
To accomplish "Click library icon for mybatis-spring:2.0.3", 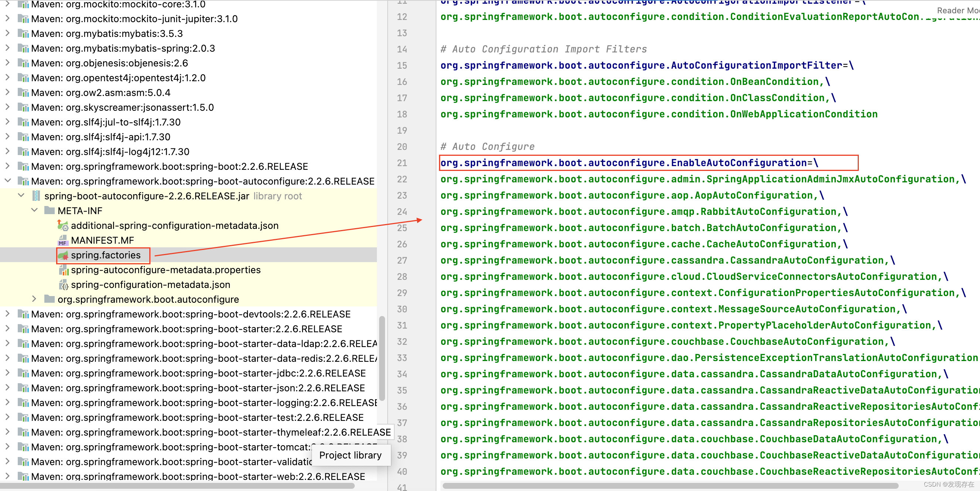I will pyautogui.click(x=23, y=49).
